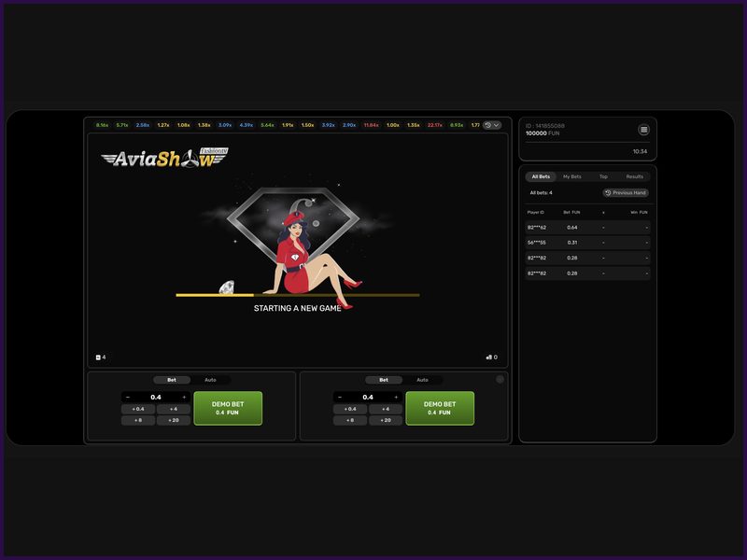
Task: Switch the left bet panel to Auto mode
Action: tap(212, 380)
